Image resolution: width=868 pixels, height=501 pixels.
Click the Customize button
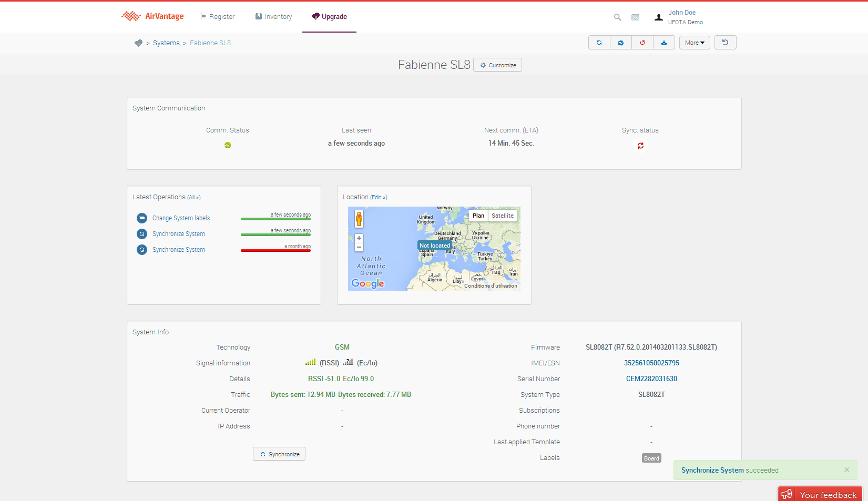[497, 65]
